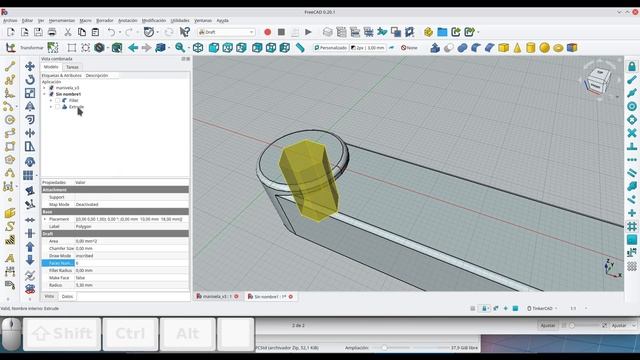
Task: Click the Radius value 5,30 mm field
Action: pyautogui.click(x=132, y=285)
